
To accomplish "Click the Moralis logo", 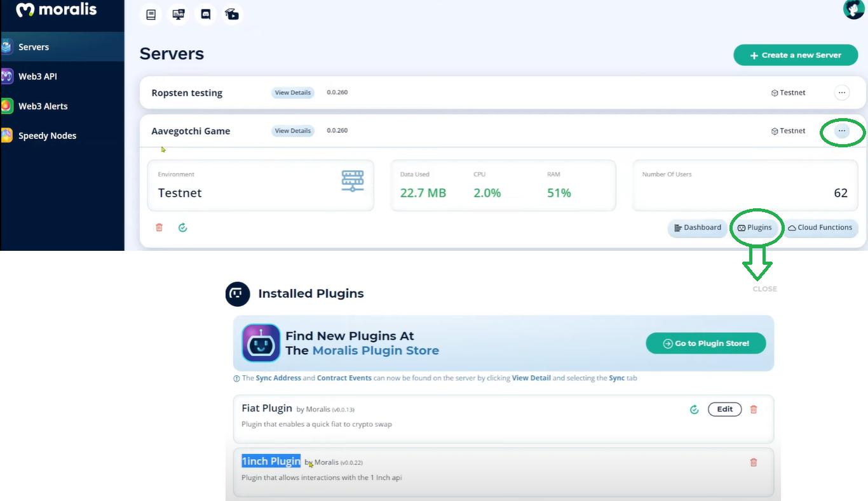I will (57, 10).
